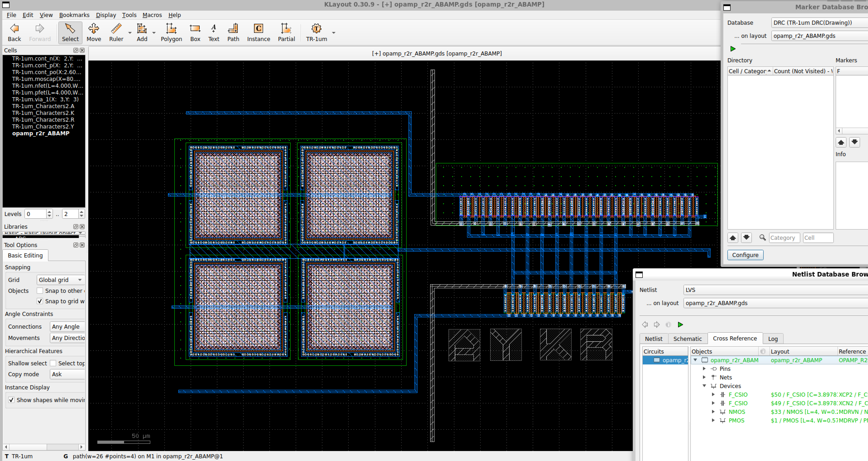Image resolution: width=868 pixels, height=461 pixels.
Task: Open the Macros menu
Action: click(x=152, y=15)
